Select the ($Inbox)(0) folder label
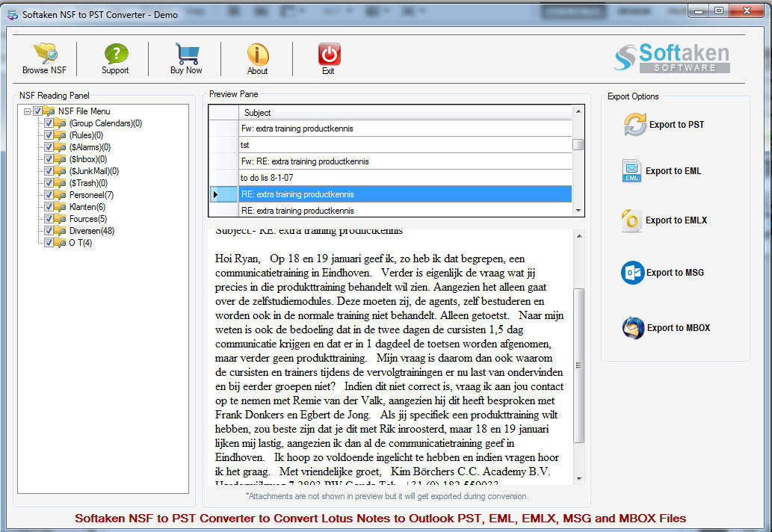The width and height of the screenshot is (772, 532). click(x=88, y=159)
